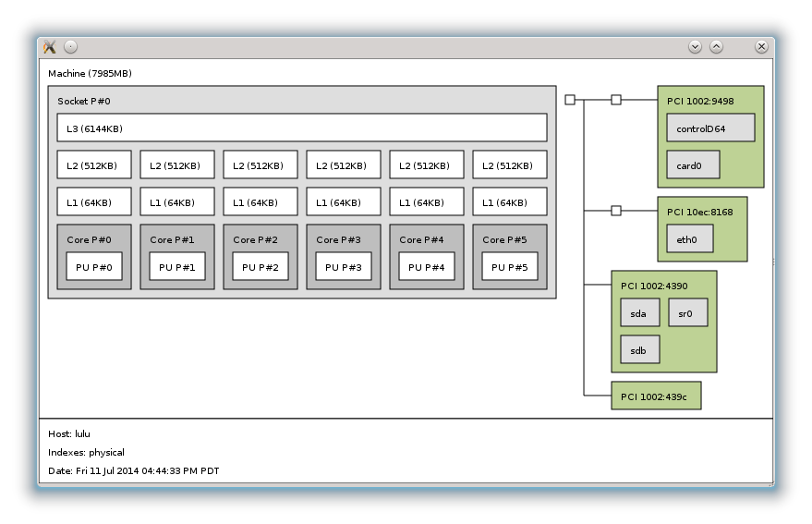Click the L2 (512KB) cache above Core P#2
Screen dimensions: 812x524
[x=261, y=165]
